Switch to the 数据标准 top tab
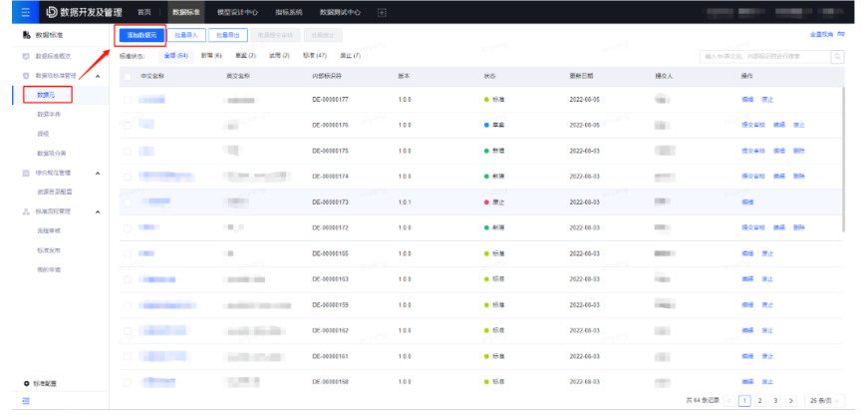The height and width of the screenshot is (417, 868). pyautogui.click(x=185, y=12)
